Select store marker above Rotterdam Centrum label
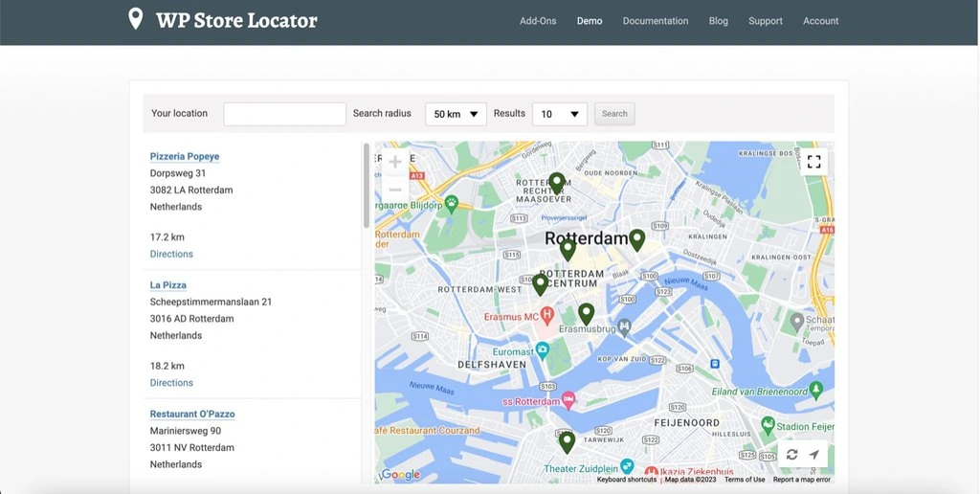 pos(568,250)
